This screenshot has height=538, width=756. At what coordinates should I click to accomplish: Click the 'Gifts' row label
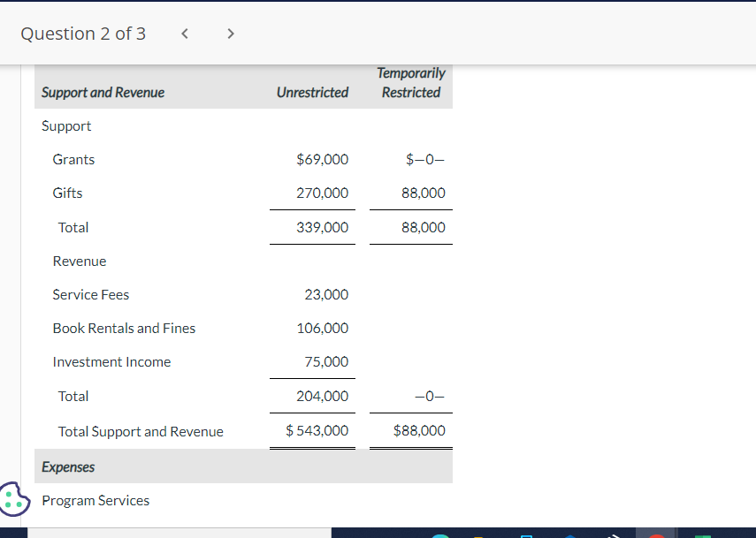tap(67, 193)
